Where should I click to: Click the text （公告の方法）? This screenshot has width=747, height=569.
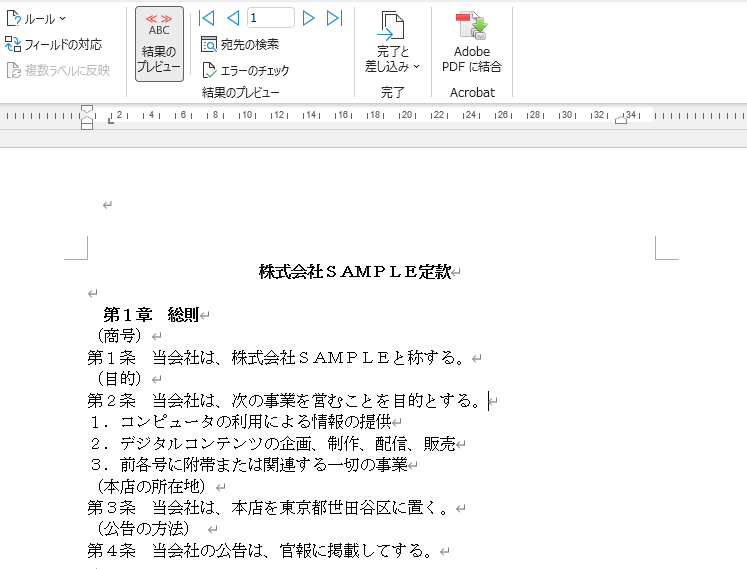[x=143, y=528]
